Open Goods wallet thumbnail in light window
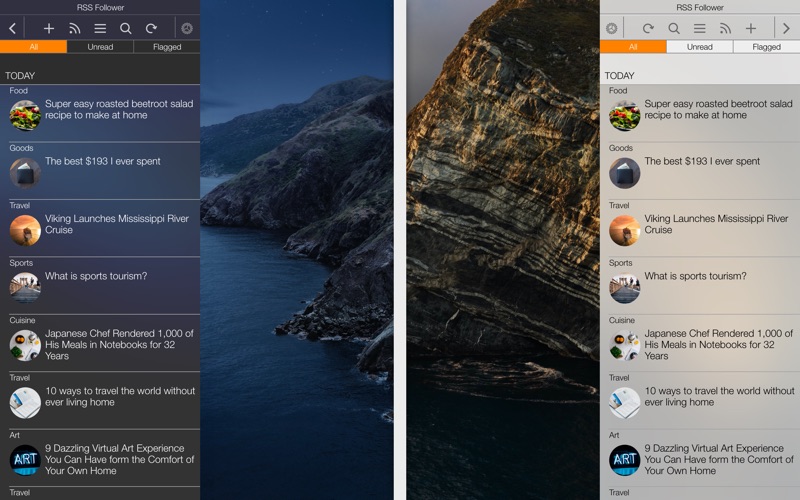The width and height of the screenshot is (800, 500). [624, 173]
